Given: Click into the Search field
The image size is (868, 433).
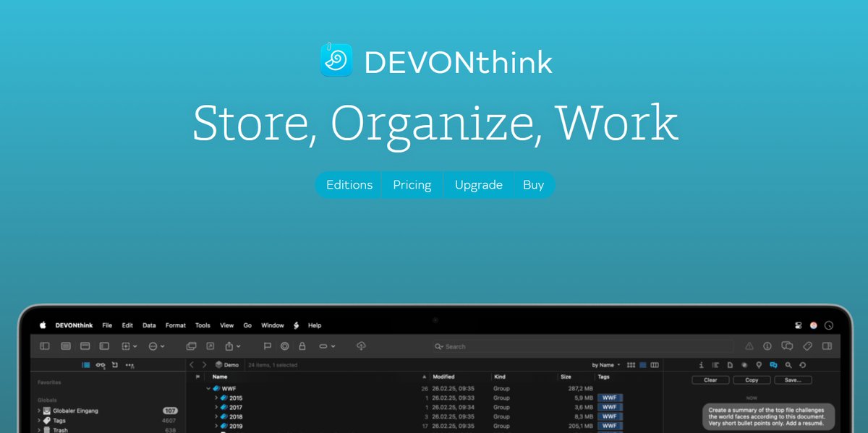Looking at the screenshot, I should coord(579,346).
